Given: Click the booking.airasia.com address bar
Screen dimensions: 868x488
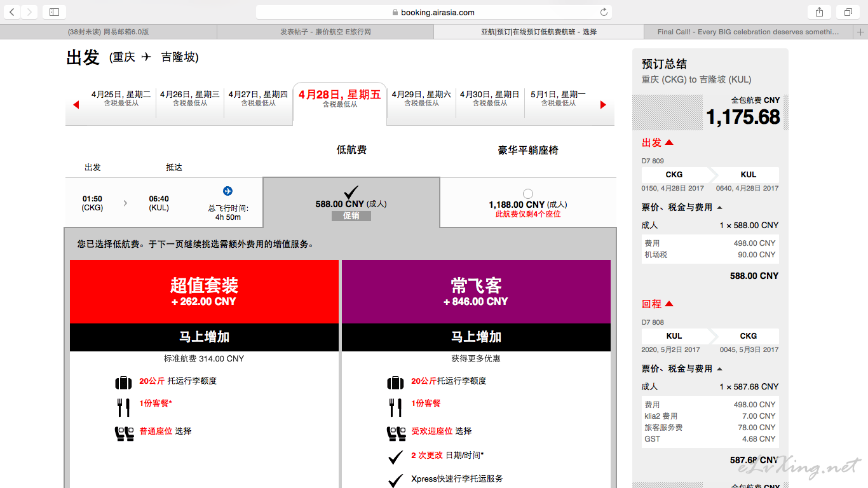Looking at the screenshot, I should click(x=434, y=12).
